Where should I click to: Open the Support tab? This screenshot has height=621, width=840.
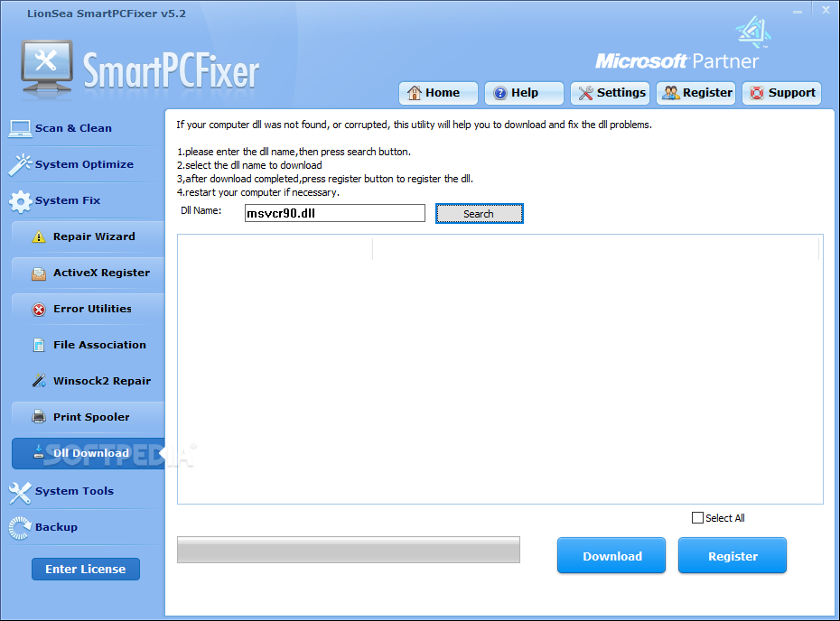pyautogui.click(x=781, y=93)
